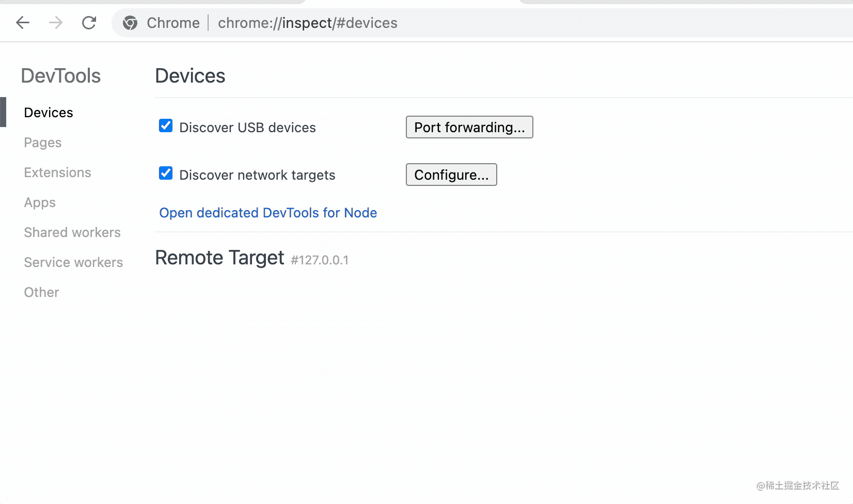The image size is (853, 504).
Task: Reload the page with the refresh icon
Action: (89, 23)
